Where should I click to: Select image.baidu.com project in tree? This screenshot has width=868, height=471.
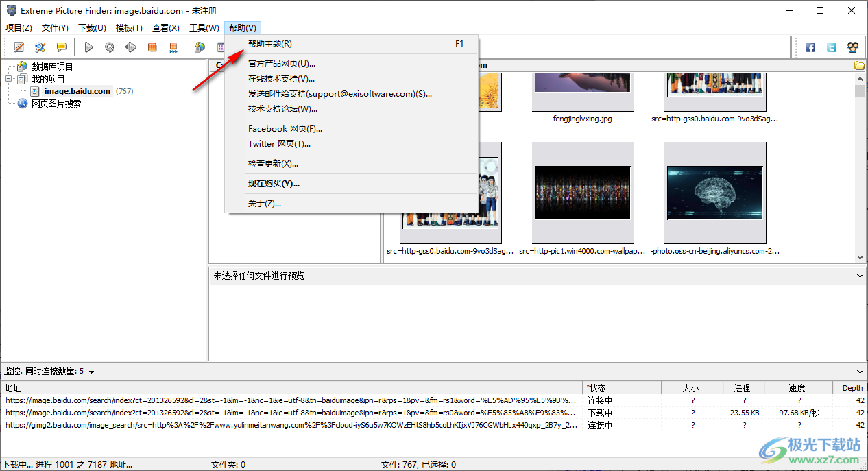pos(77,91)
